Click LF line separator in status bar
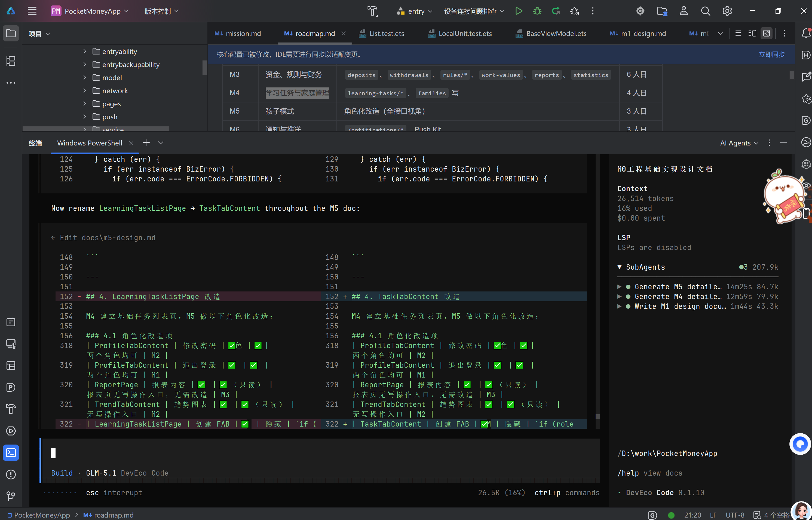This screenshot has height=520, width=812. [713, 515]
